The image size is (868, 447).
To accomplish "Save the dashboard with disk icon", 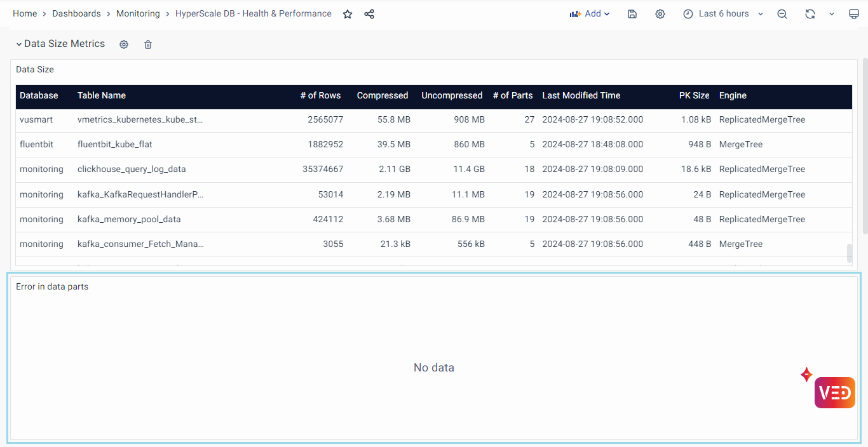I will click(632, 14).
